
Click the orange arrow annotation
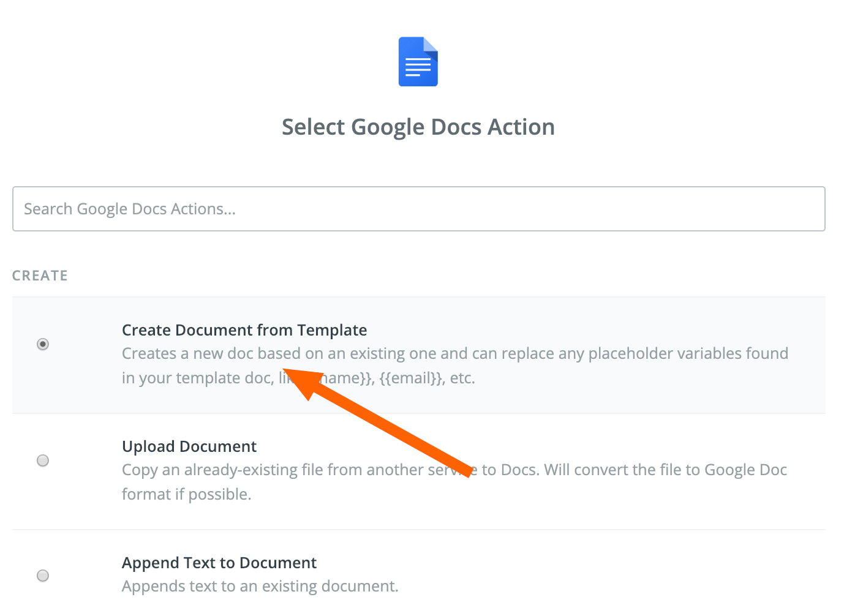click(x=379, y=423)
